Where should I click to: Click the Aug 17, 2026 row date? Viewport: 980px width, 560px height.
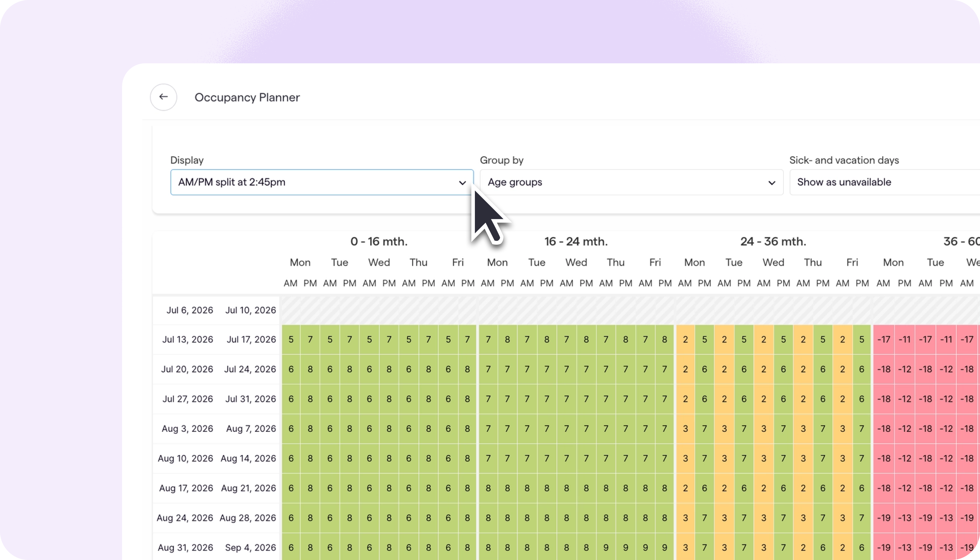tap(186, 488)
